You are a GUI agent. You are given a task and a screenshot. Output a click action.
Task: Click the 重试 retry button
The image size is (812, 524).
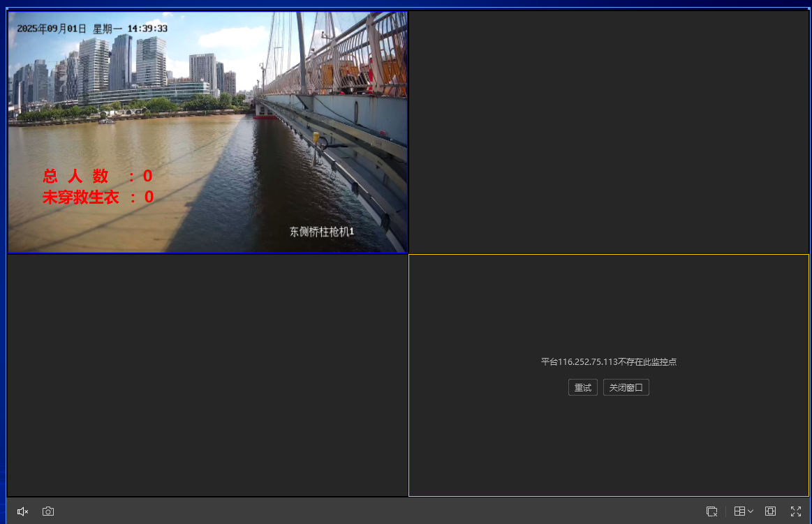(x=582, y=387)
